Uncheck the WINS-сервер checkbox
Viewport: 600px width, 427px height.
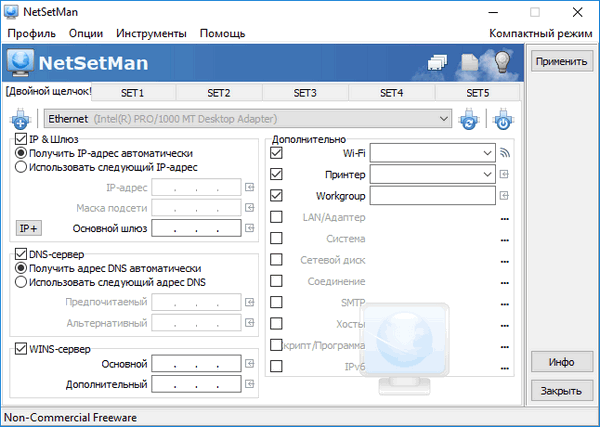pyautogui.click(x=21, y=349)
